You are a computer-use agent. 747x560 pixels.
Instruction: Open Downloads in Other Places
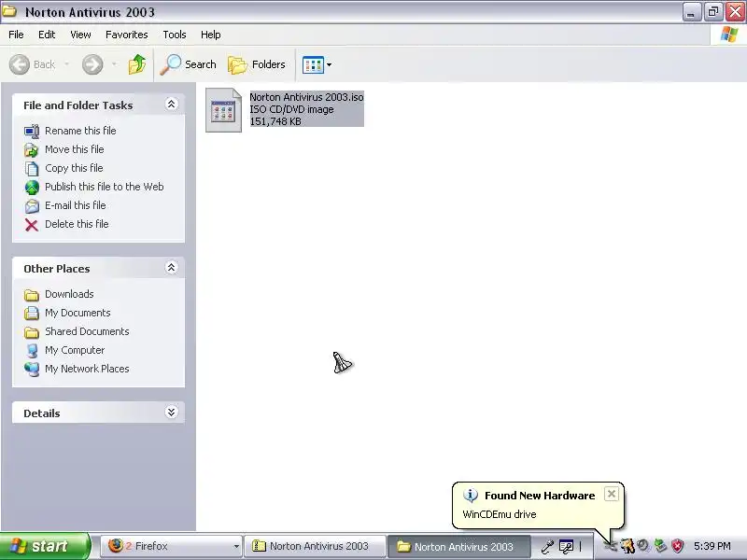69,294
